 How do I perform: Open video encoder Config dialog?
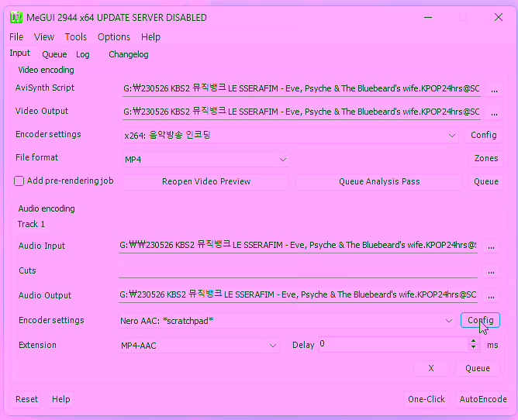(x=483, y=136)
